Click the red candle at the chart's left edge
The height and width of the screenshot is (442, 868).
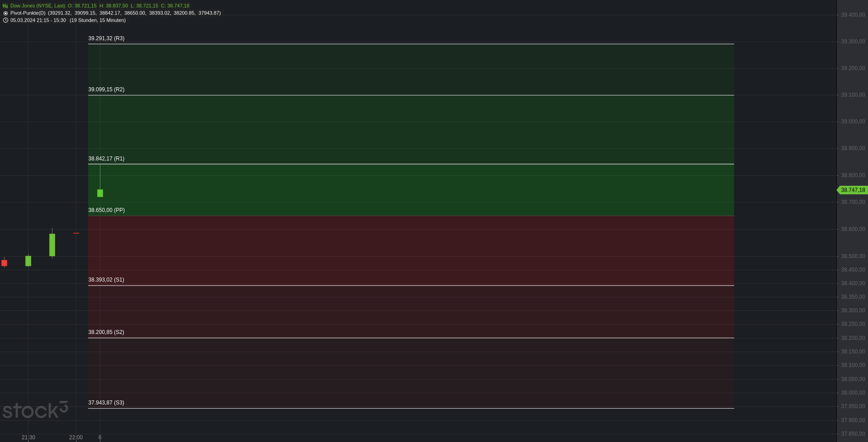[x=5, y=263]
